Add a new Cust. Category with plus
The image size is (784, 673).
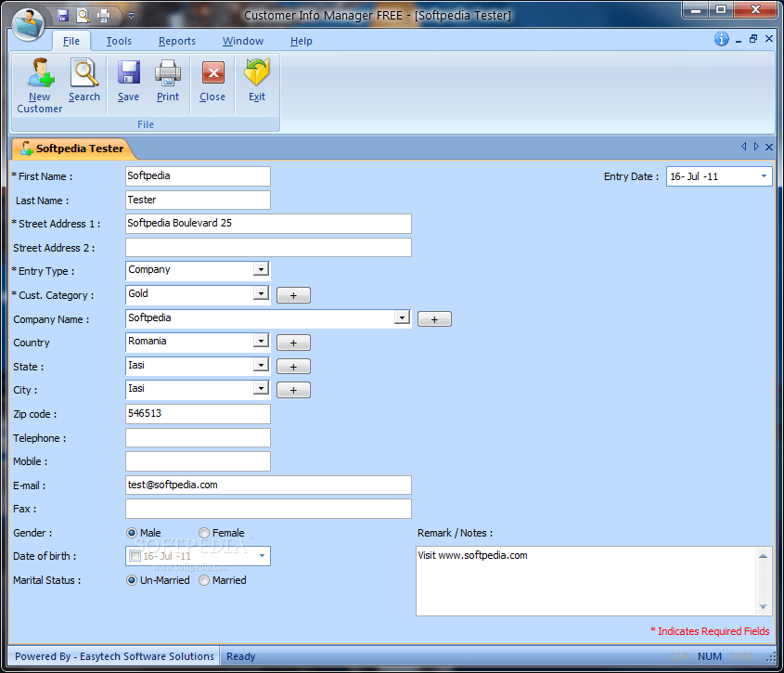(293, 296)
